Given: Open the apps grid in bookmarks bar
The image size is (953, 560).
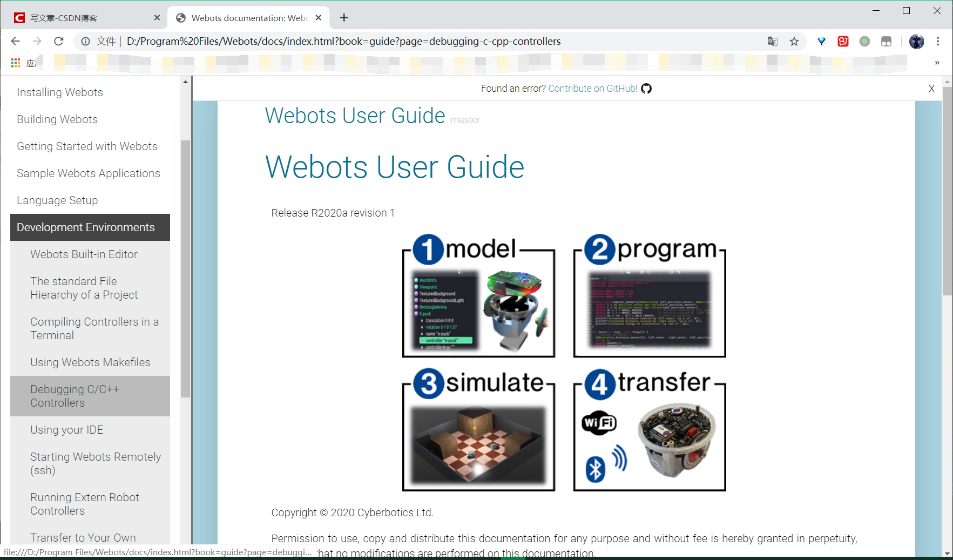Looking at the screenshot, I should [15, 63].
